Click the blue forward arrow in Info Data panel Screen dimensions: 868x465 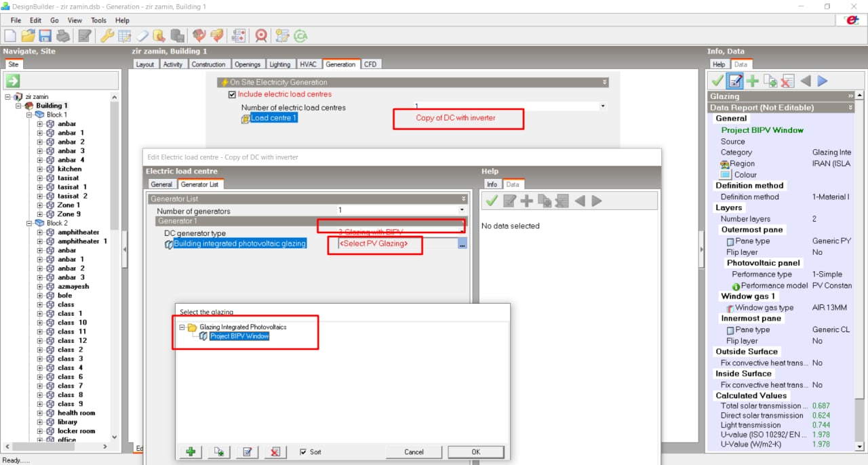(x=823, y=81)
